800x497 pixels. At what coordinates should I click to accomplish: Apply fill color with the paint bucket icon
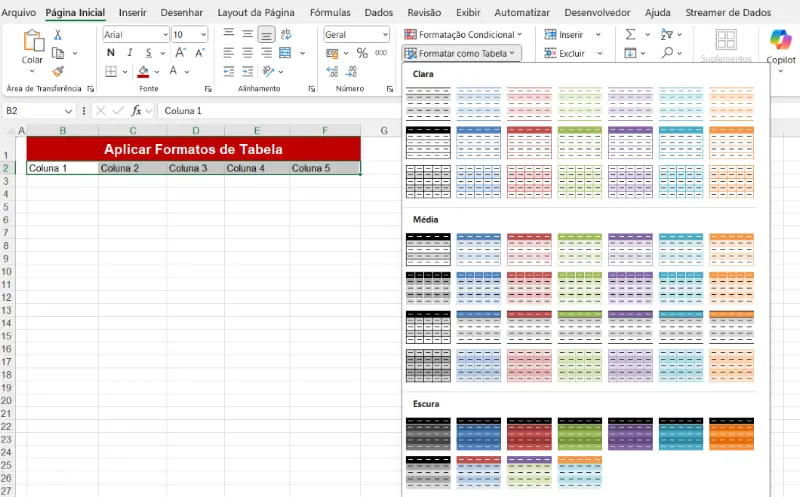click(143, 71)
